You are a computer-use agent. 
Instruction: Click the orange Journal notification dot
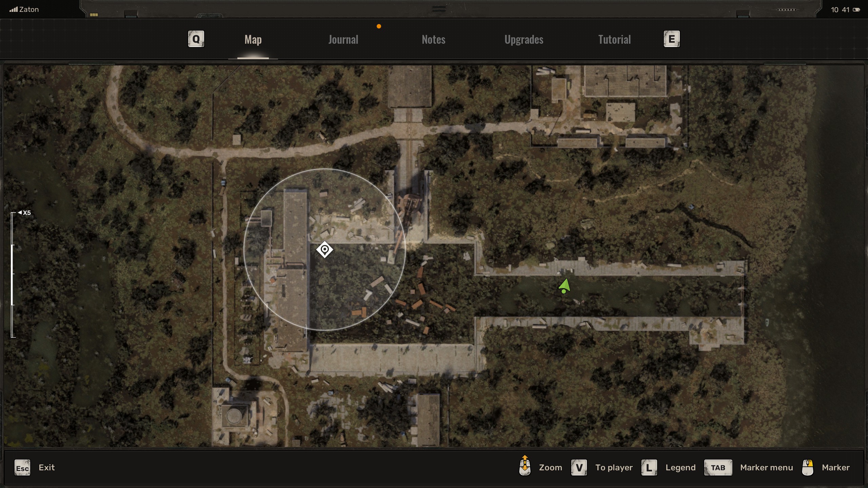pos(379,26)
